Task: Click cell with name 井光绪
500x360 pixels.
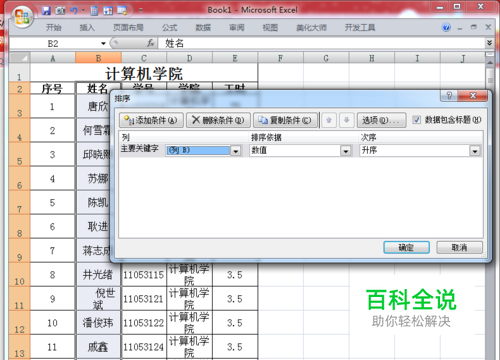Action: click(x=98, y=275)
